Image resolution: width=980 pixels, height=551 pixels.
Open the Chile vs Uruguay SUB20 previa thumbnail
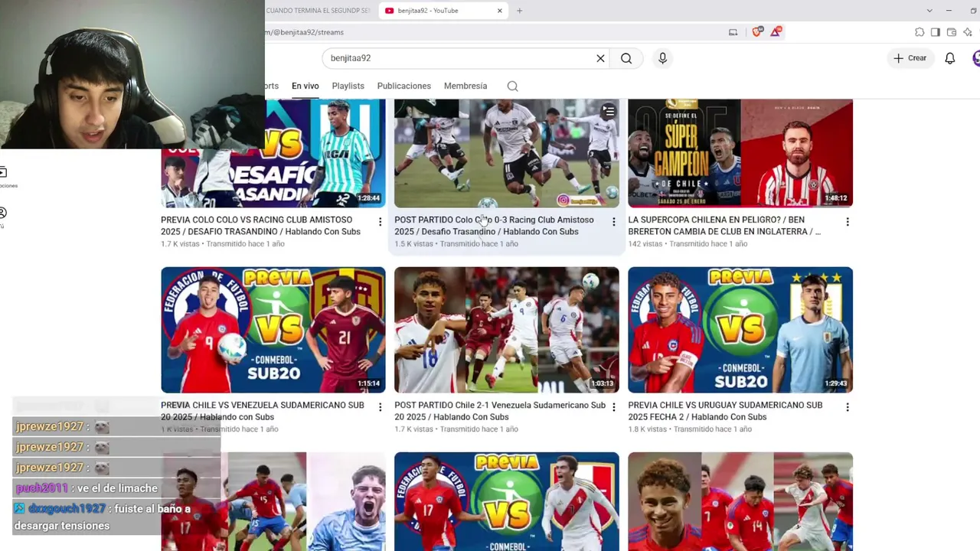pyautogui.click(x=740, y=330)
